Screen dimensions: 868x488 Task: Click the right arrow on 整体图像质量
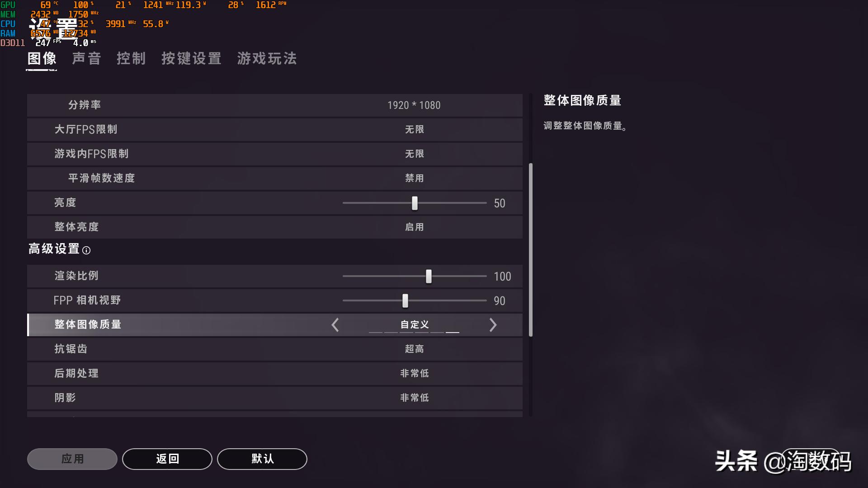(x=493, y=324)
